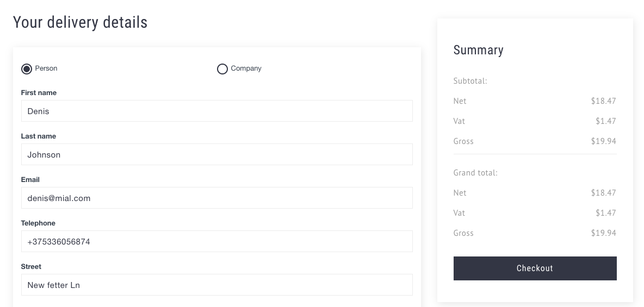
Task: Click the 'Net' label under Subtotal
Action: 460,101
